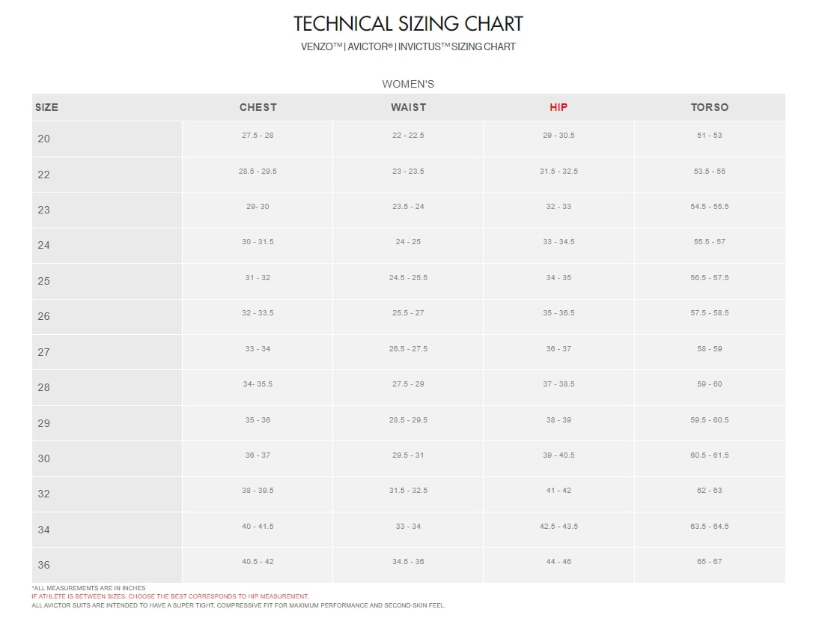Image resolution: width=840 pixels, height=621 pixels.
Task: Select the WOMEN'S table label
Action: (x=408, y=84)
